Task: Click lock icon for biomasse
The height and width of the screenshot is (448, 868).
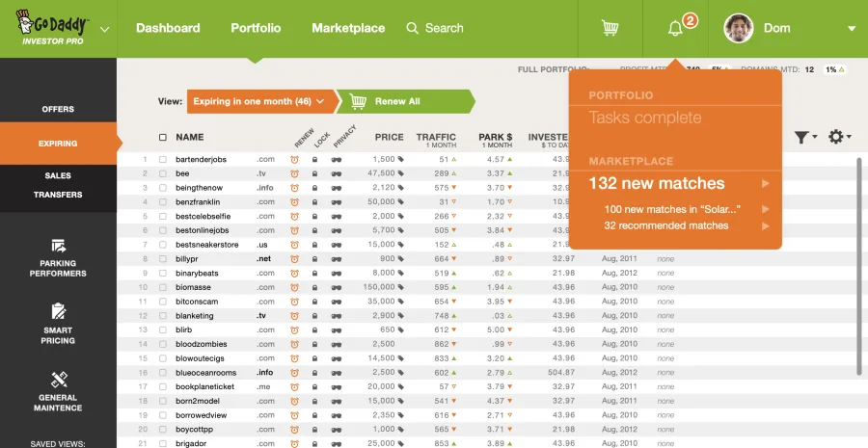Action: point(314,288)
